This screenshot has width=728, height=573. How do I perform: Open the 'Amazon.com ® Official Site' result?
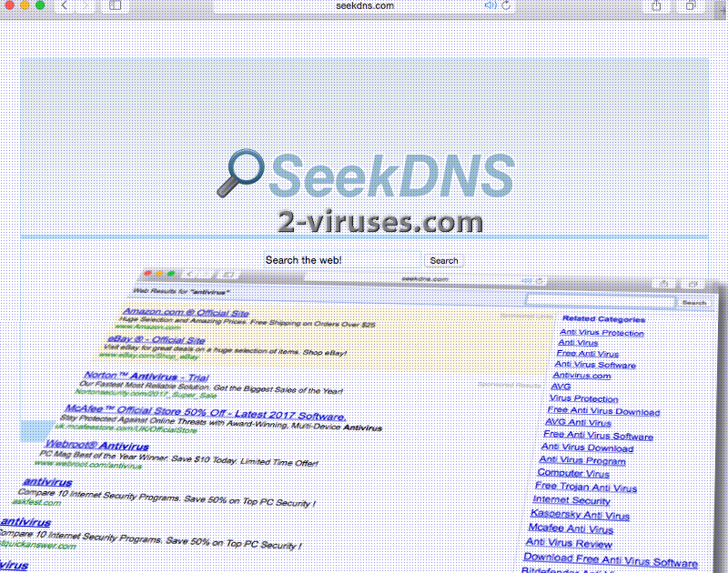186,312
